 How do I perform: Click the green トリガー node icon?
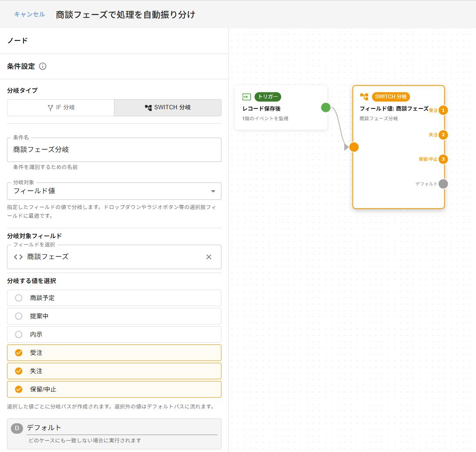coord(246,97)
